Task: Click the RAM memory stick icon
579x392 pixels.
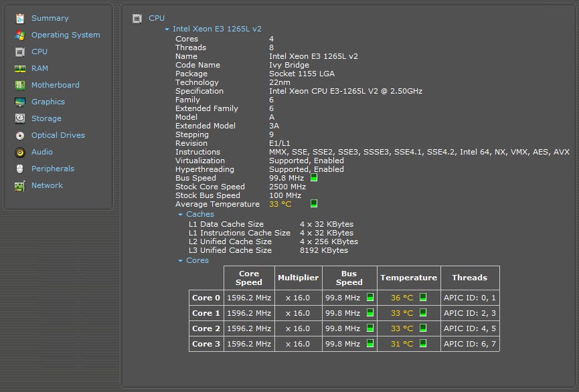Action: [x=19, y=68]
